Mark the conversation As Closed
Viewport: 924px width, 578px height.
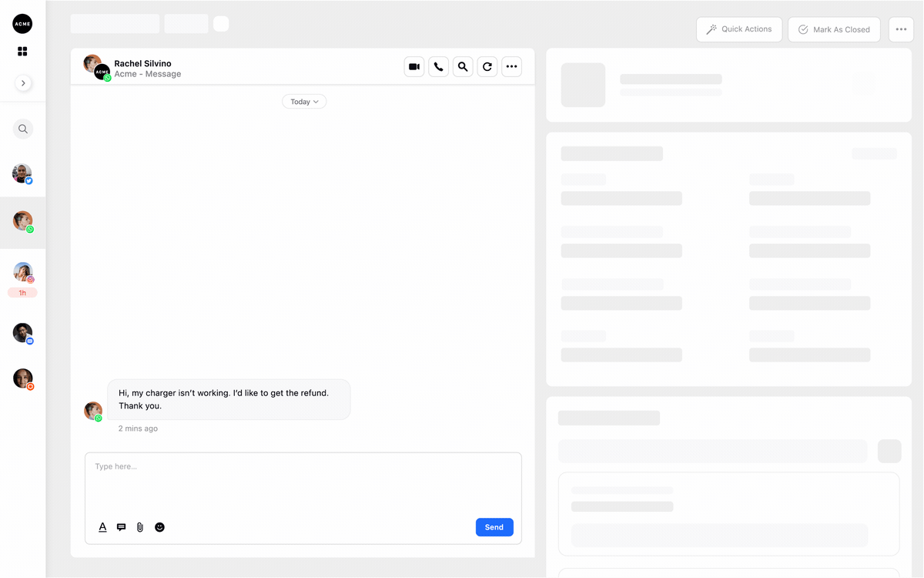point(834,29)
